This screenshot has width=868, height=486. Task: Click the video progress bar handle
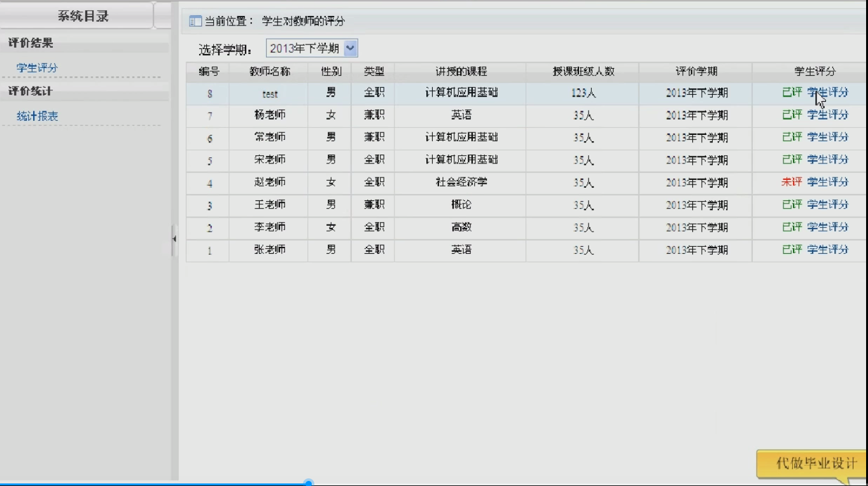pos(309,483)
